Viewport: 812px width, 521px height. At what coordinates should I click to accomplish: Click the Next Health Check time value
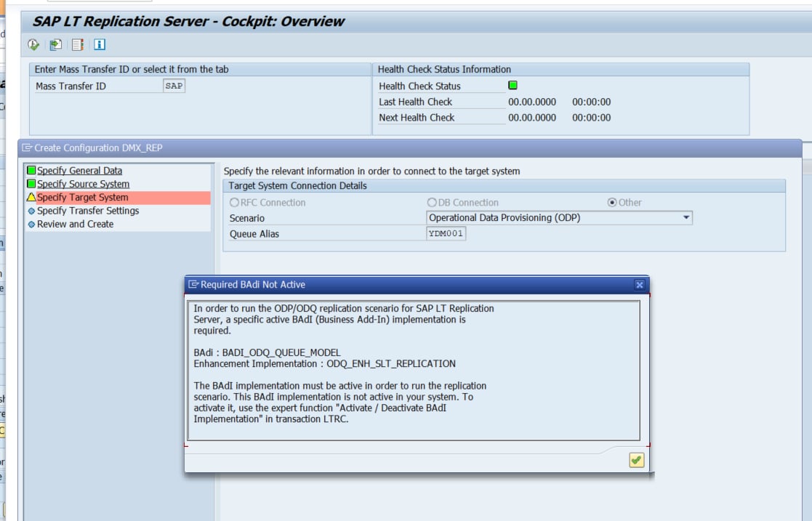pyautogui.click(x=592, y=118)
